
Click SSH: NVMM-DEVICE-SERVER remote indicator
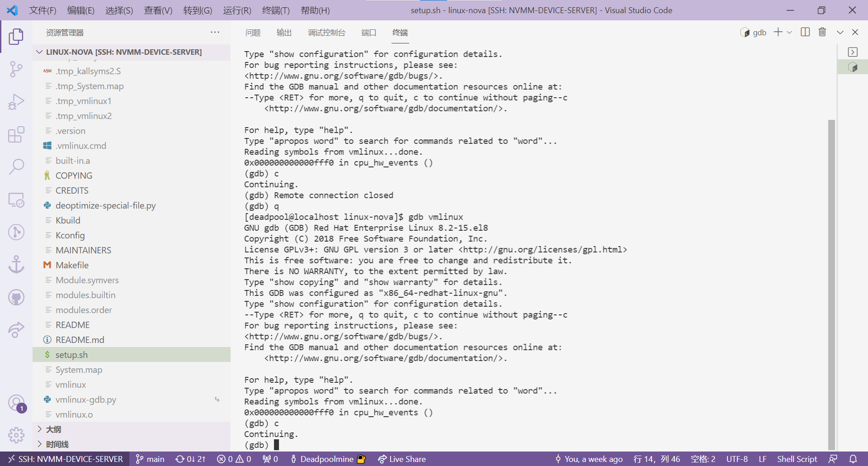point(65,459)
